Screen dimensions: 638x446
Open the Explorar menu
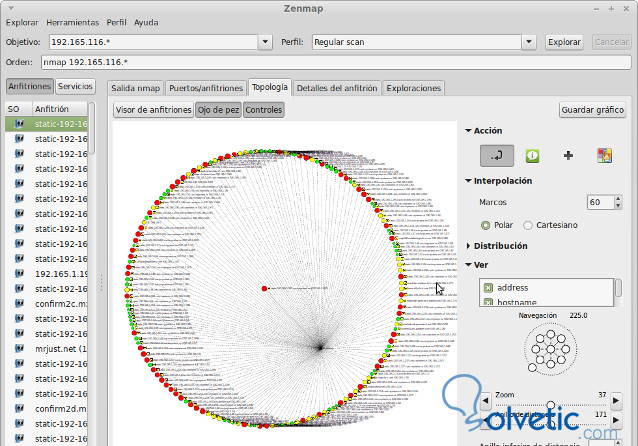click(22, 22)
